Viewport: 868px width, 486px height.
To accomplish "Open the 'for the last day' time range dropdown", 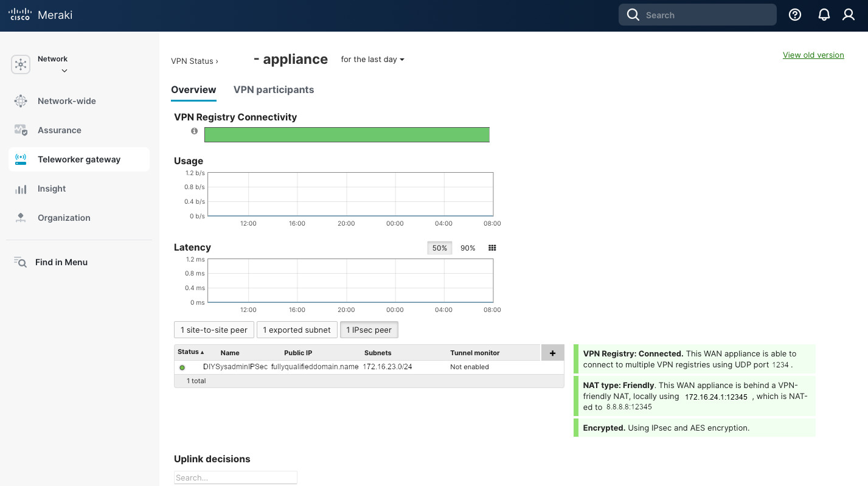I will pos(372,60).
